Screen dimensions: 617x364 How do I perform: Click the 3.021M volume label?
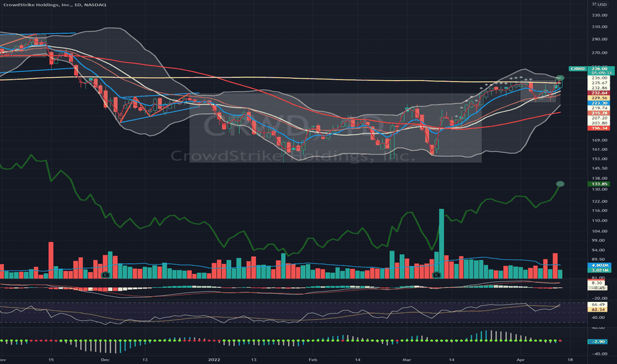tap(598, 270)
